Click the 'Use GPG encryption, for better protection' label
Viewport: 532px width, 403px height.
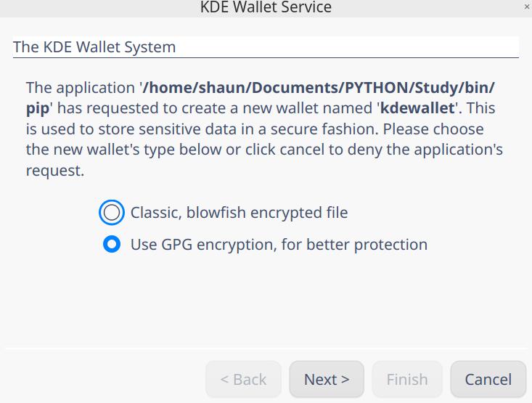coord(279,245)
